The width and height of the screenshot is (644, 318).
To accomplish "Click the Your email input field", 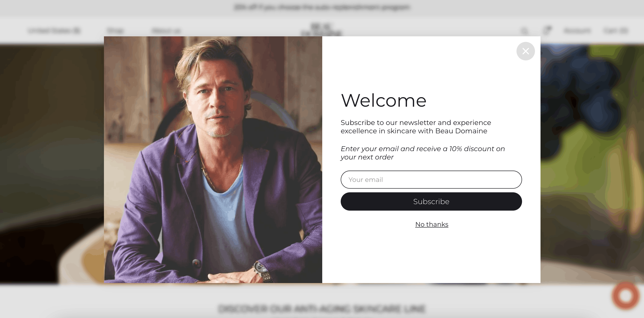I will pyautogui.click(x=431, y=180).
